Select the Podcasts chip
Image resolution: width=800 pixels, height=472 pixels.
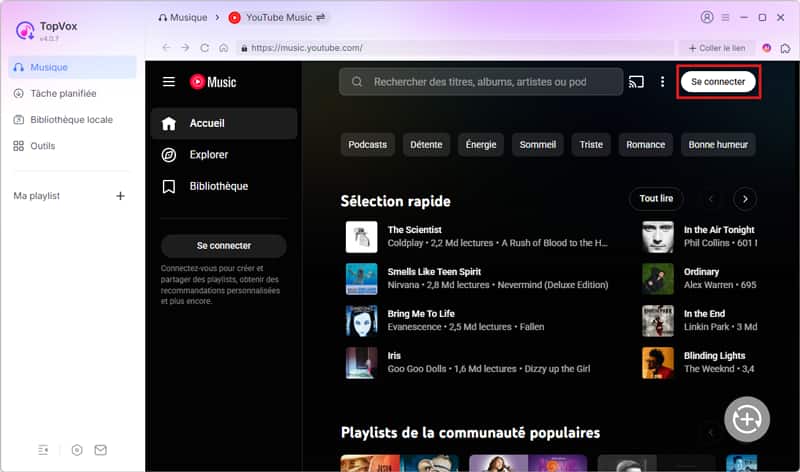367,145
